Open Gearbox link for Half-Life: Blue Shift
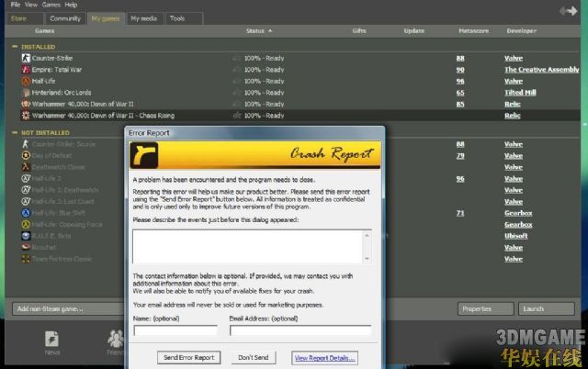This screenshot has width=588, height=369. click(518, 213)
